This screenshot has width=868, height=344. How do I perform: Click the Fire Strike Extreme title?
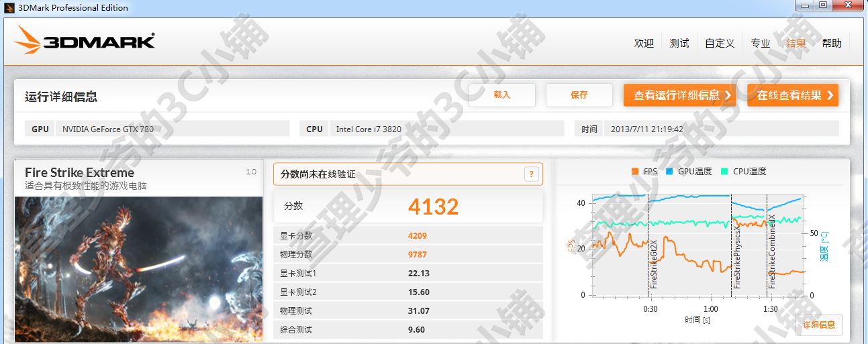tap(79, 172)
